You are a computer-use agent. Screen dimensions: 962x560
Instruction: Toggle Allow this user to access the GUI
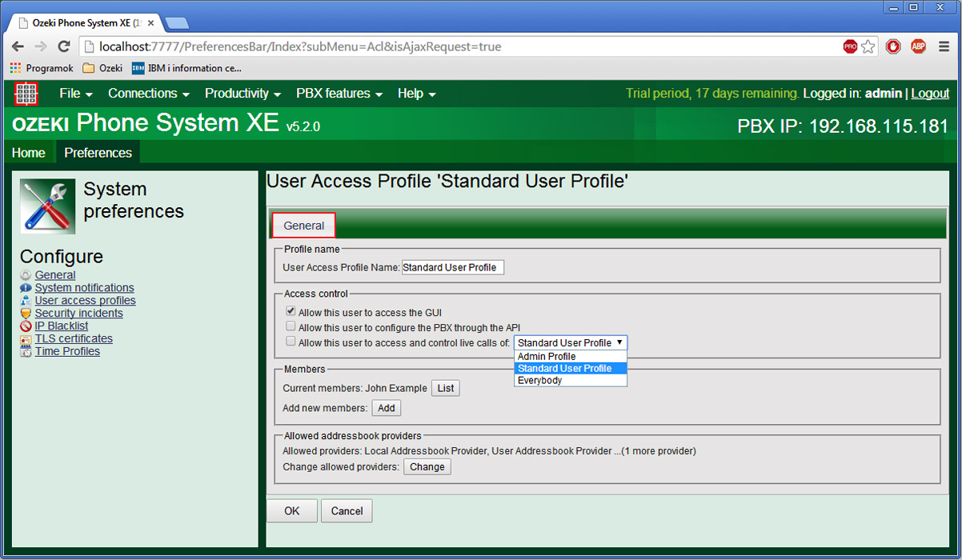[291, 311]
